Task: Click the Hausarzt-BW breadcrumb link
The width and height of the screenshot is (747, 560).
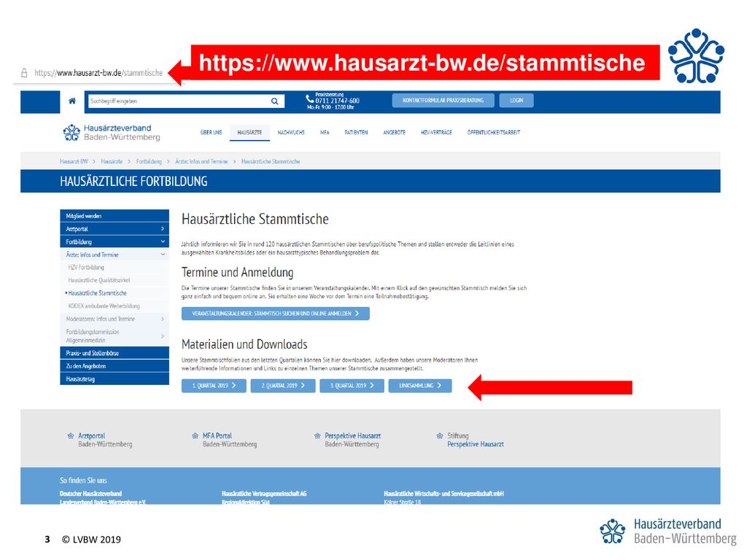Action: 74,161
